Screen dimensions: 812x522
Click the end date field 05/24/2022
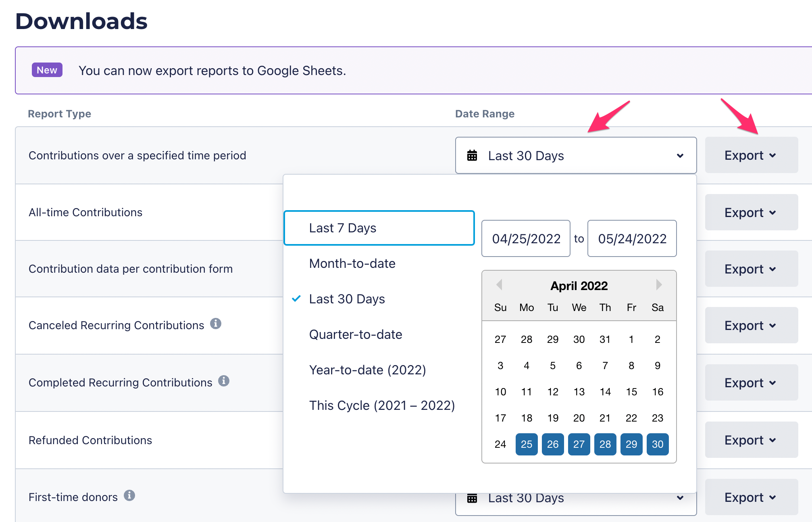click(632, 239)
